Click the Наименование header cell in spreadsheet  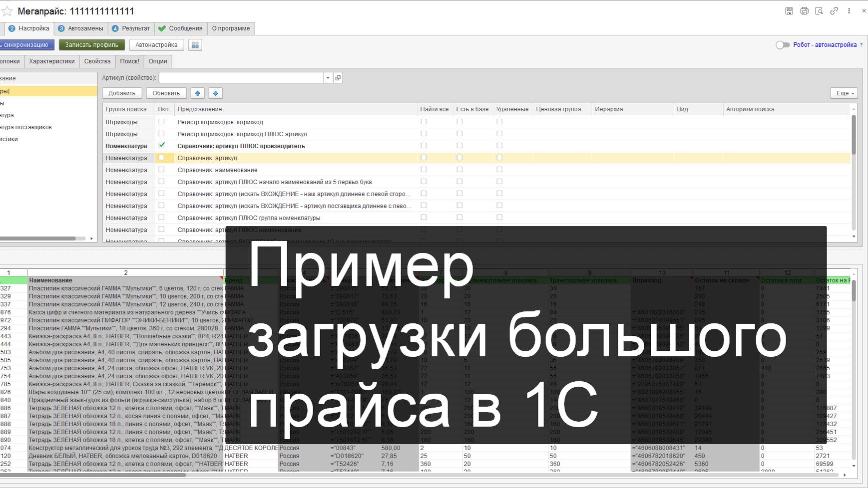coord(126,280)
